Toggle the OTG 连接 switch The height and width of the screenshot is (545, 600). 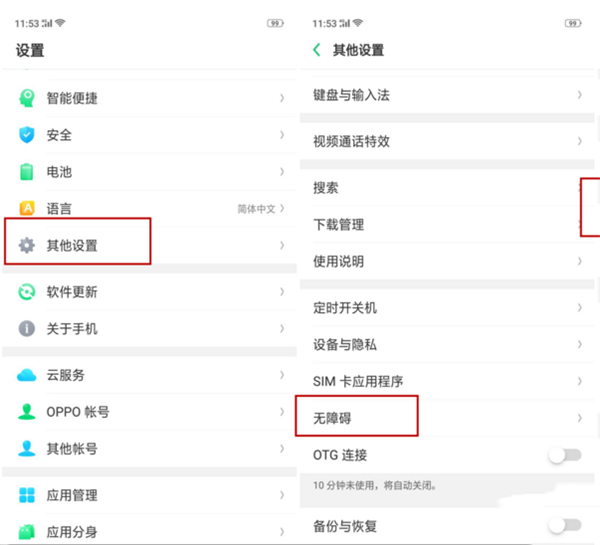point(564,455)
